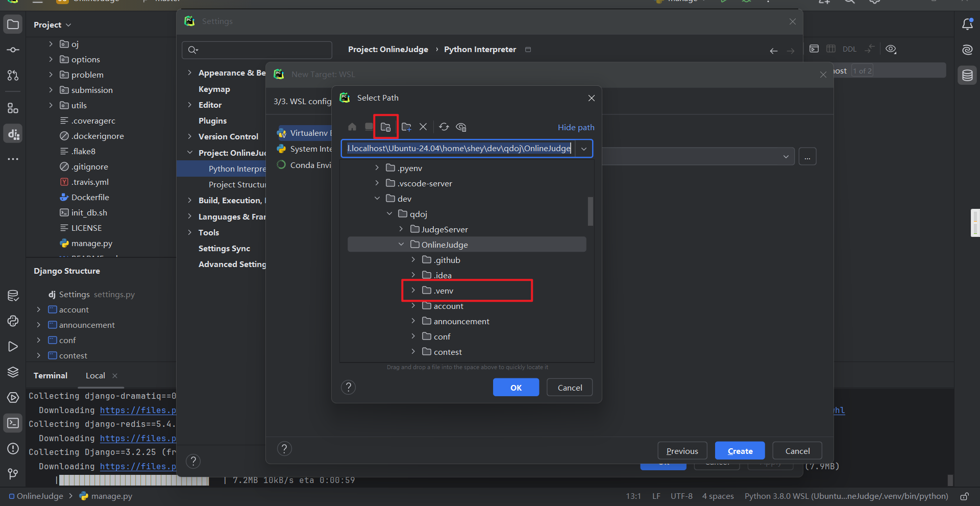Collapse the qdoj folder
The height and width of the screenshot is (506, 980).
click(x=389, y=214)
